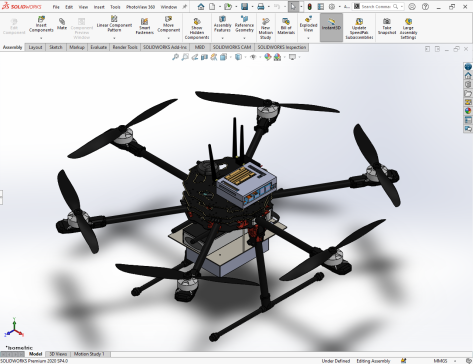Screen dimensions: 473x364
Task: Open the PhotoView 360 menu
Action: (x=140, y=7)
